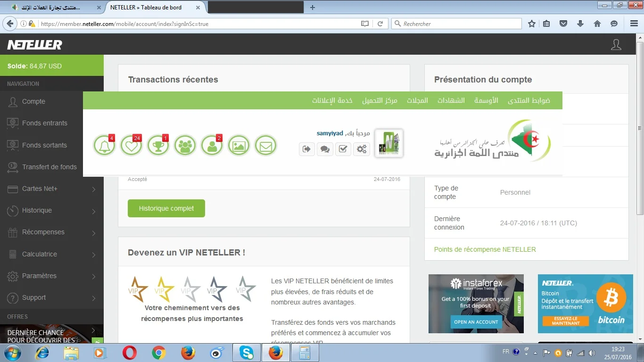This screenshot has width=644, height=362.
Task: Click the Historique complet button
Action: coord(166,208)
